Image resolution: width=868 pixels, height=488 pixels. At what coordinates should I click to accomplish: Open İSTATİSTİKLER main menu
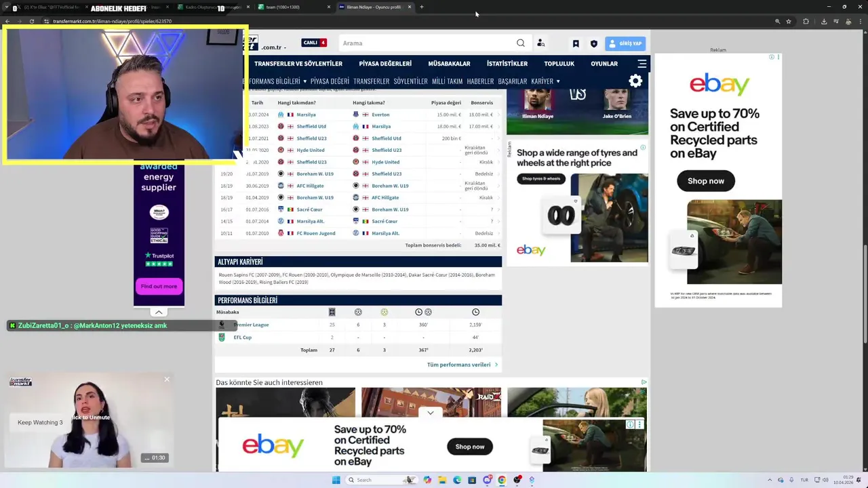coord(507,64)
